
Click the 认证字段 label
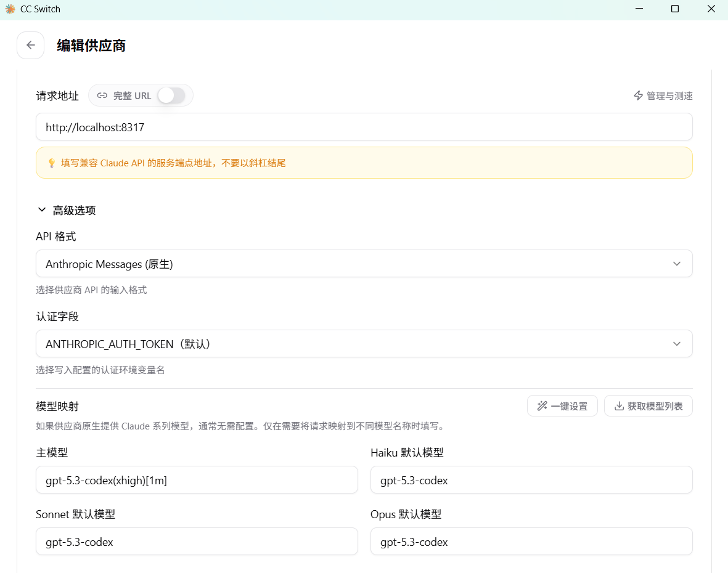coord(57,317)
